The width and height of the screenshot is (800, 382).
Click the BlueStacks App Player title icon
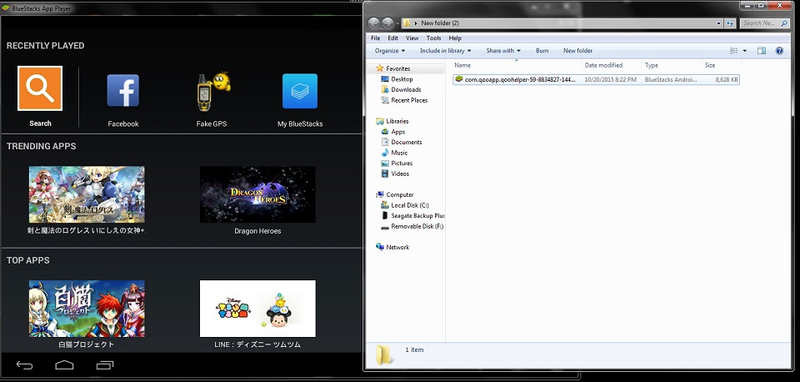(x=6, y=8)
